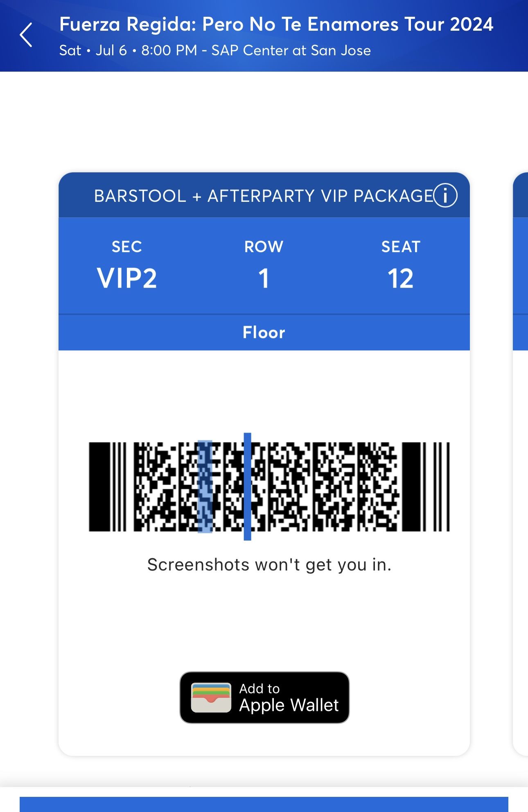Click the dark blue scanning line on barcode

pyautogui.click(x=247, y=487)
